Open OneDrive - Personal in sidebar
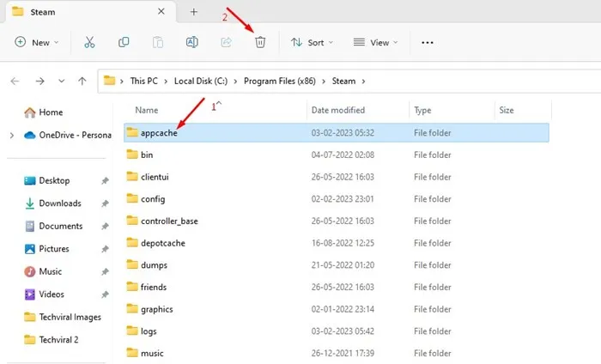This screenshot has height=364, width=601. click(x=68, y=136)
